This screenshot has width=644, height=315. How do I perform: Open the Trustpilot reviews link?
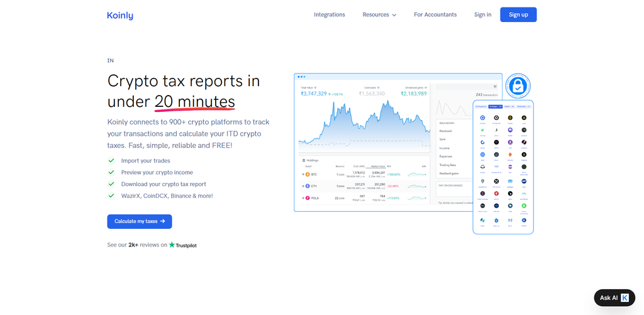click(x=183, y=245)
